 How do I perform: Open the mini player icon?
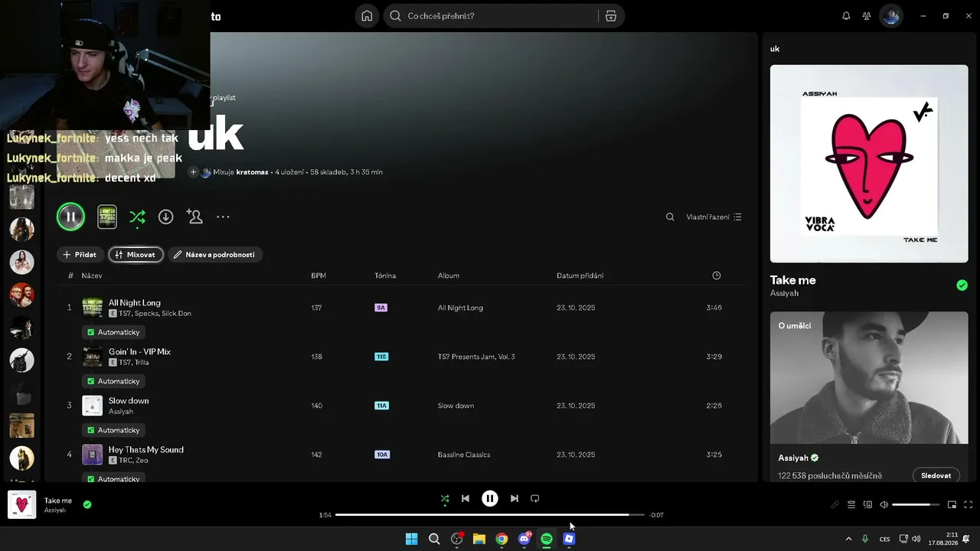[x=952, y=505]
